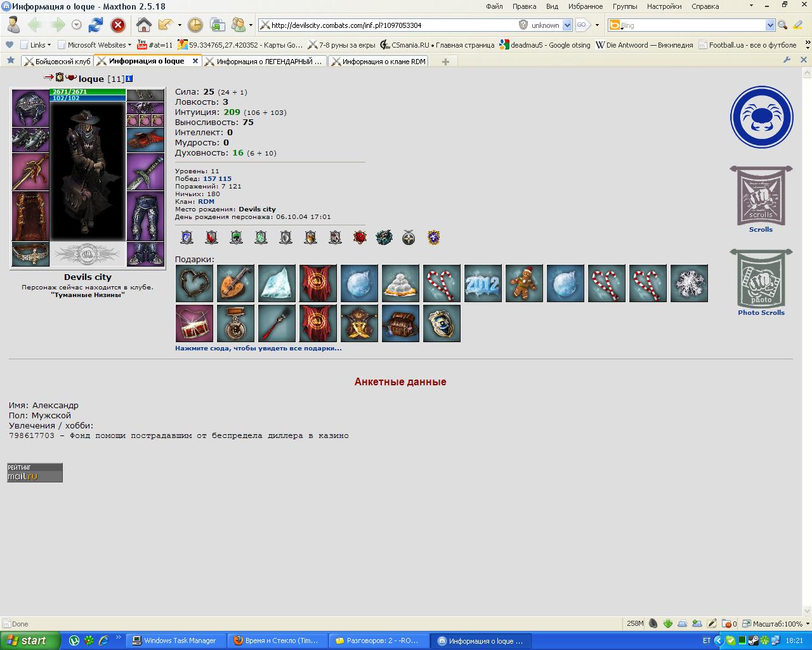This screenshot has height=650, width=812.
Task: Click the drum gift icon
Action: pos(194,323)
